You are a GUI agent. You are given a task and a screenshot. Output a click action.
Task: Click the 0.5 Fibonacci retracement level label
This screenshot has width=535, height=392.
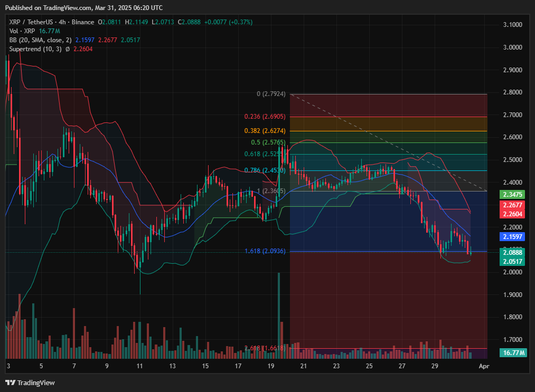coord(268,142)
